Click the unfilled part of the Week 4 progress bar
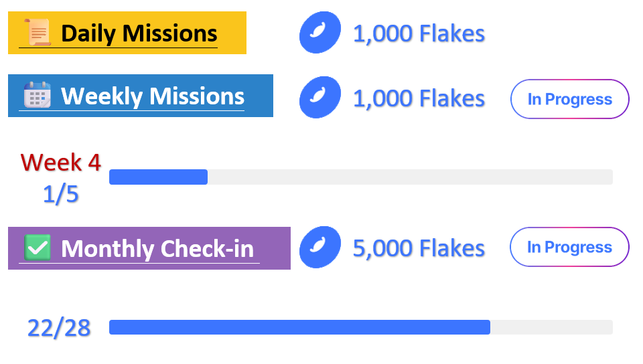The height and width of the screenshot is (364, 643). [x=409, y=177]
